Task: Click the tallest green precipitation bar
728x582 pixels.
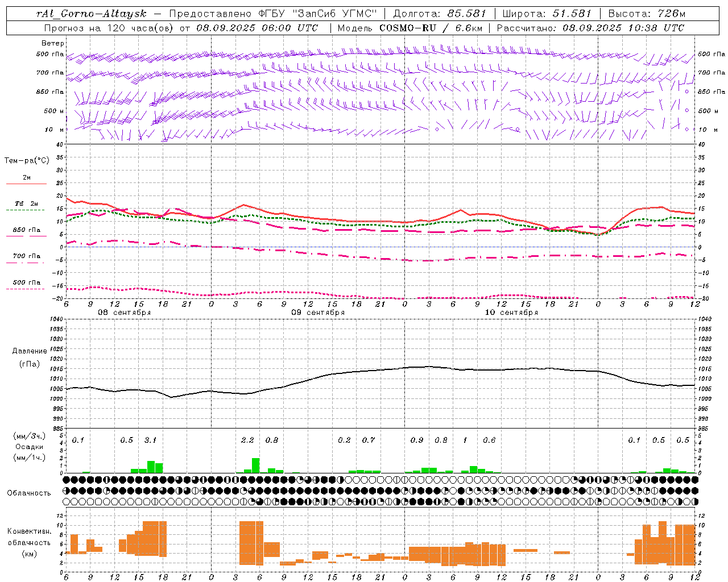Action: click(256, 465)
